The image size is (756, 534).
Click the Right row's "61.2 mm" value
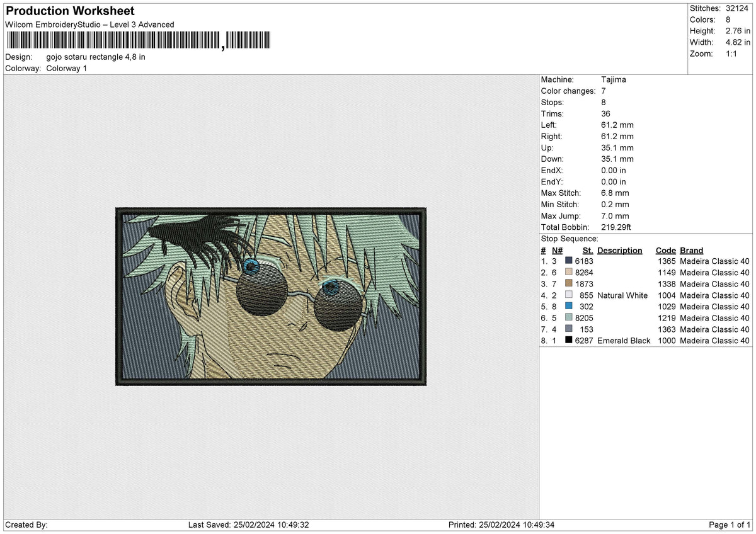pos(617,137)
